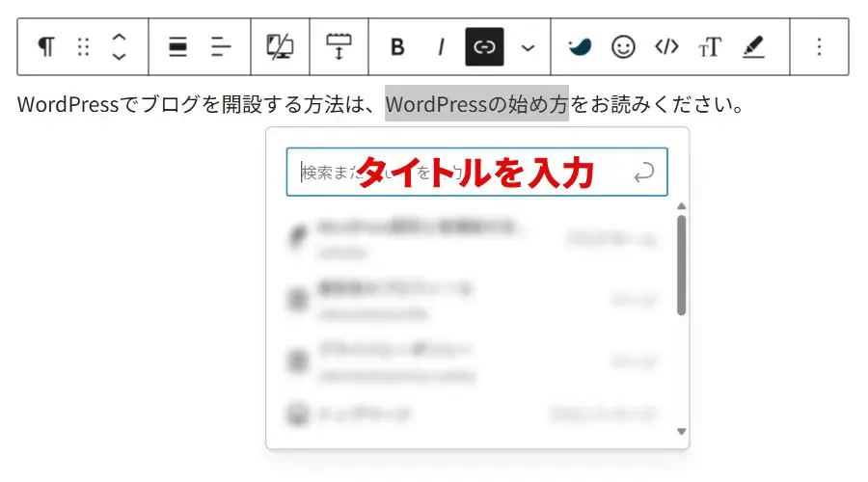Click the suggestions list scroll down arrow

pos(682,432)
